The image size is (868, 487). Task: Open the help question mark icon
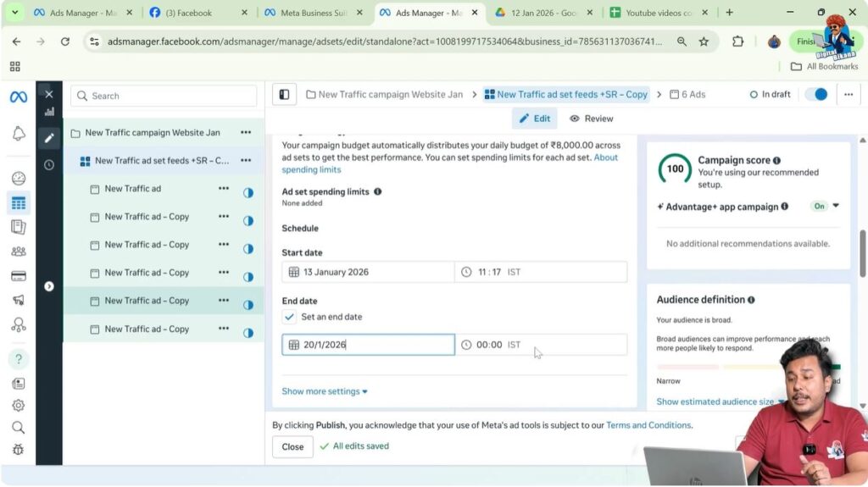[x=18, y=359]
